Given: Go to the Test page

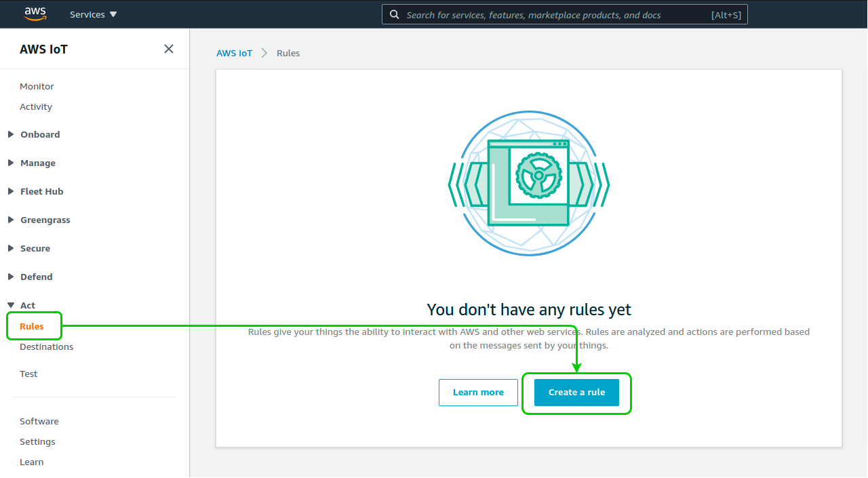Looking at the screenshot, I should [x=28, y=374].
